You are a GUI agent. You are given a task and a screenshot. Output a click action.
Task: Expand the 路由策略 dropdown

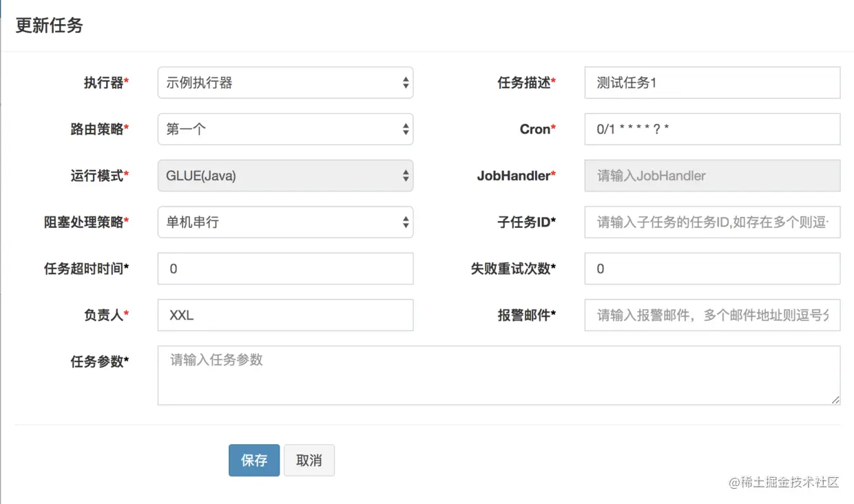pyautogui.click(x=285, y=129)
